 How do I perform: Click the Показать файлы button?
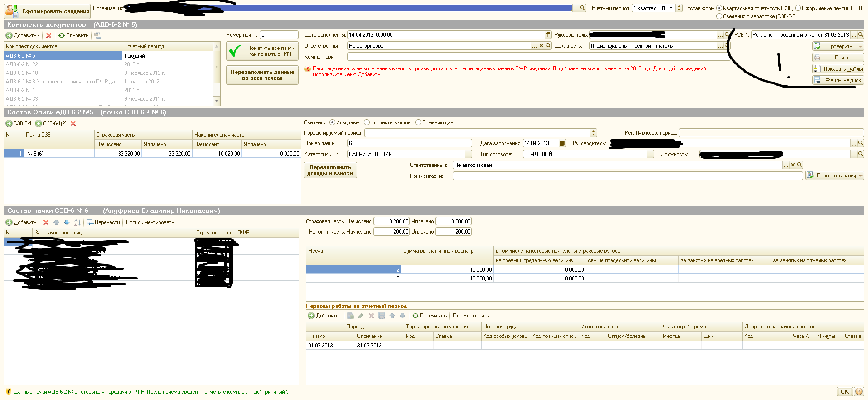pyautogui.click(x=838, y=69)
